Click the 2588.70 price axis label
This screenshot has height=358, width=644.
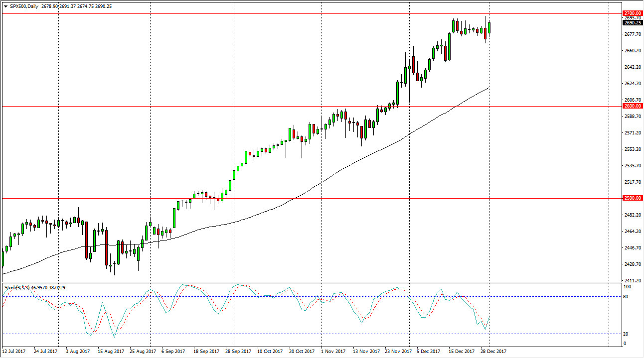click(632, 117)
